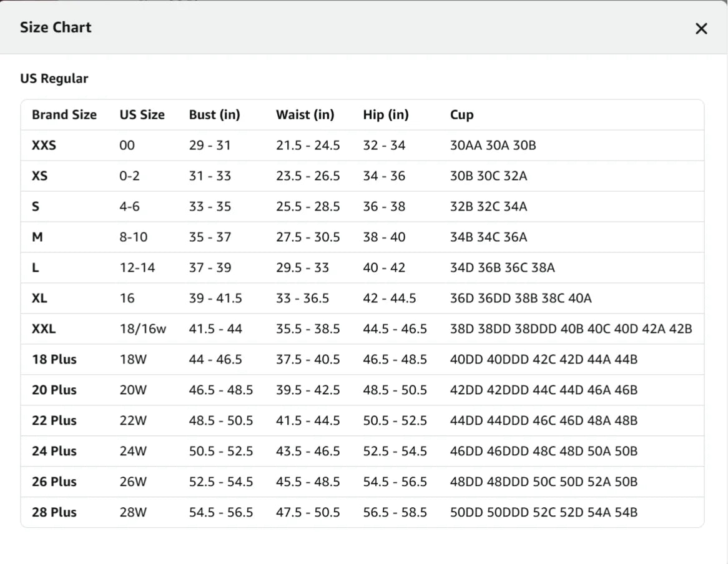Image resolution: width=728 pixels, height=564 pixels.
Task: Click the Size Chart title
Action: (x=56, y=27)
